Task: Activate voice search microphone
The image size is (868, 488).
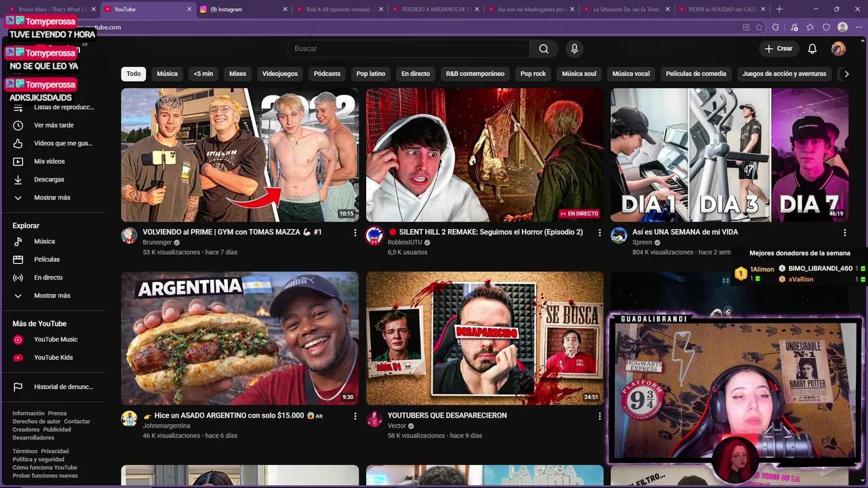Action: tap(574, 49)
